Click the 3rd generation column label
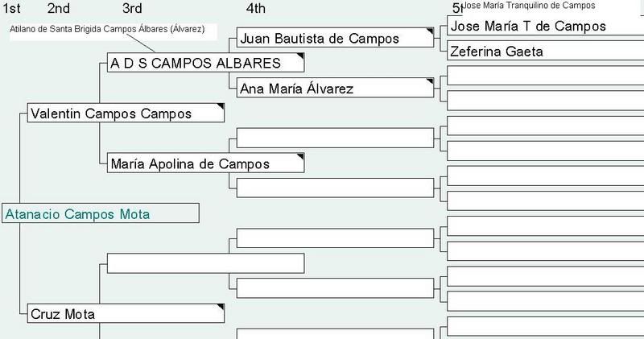 133,9
